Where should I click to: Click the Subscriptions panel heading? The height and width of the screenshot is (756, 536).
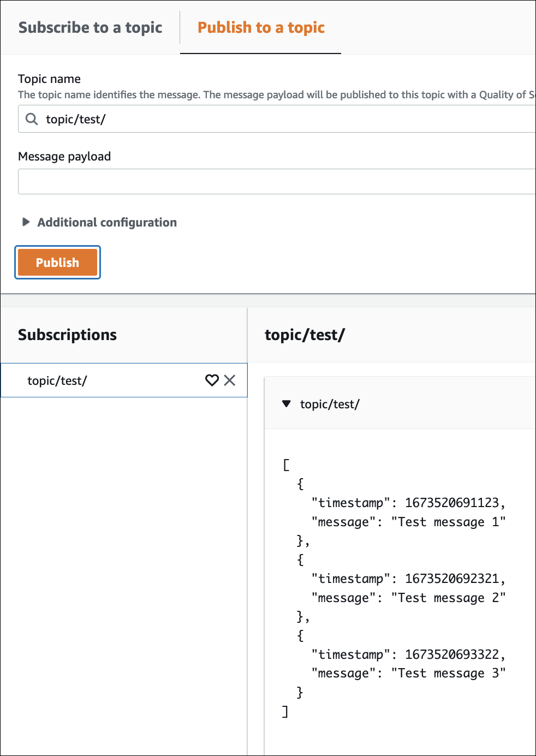pyautogui.click(x=67, y=335)
